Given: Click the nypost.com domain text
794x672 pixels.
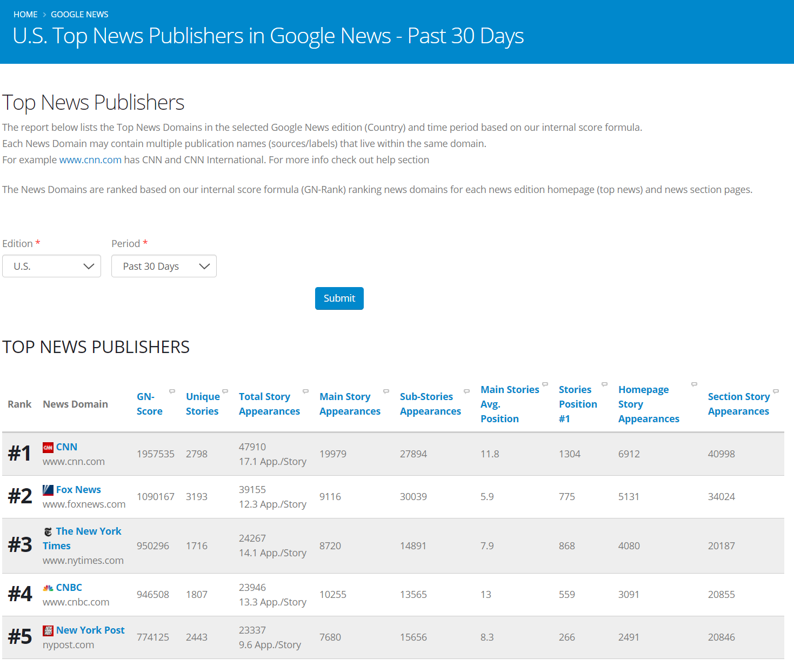Looking at the screenshot, I should point(68,645).
